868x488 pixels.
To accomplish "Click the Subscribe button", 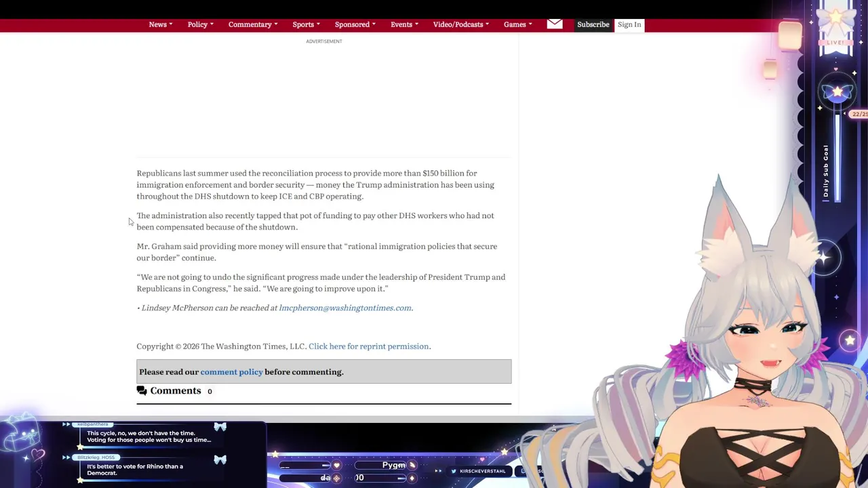I will pyautogui.click(x=593, y=24).
